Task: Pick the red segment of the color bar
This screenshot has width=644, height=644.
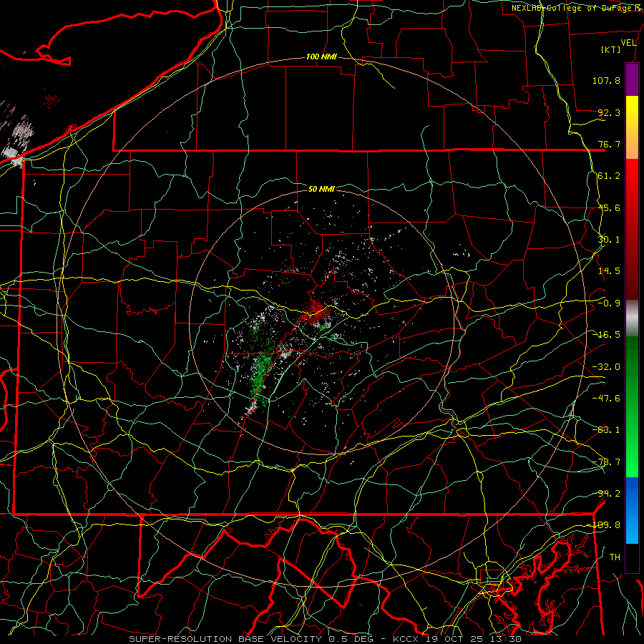Action: [x=632, y=229]
